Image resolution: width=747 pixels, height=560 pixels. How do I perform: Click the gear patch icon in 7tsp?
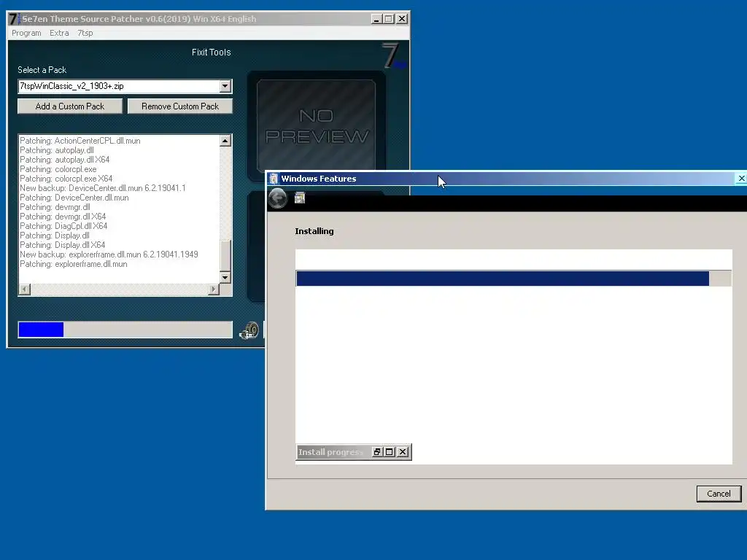pos(249,330)
